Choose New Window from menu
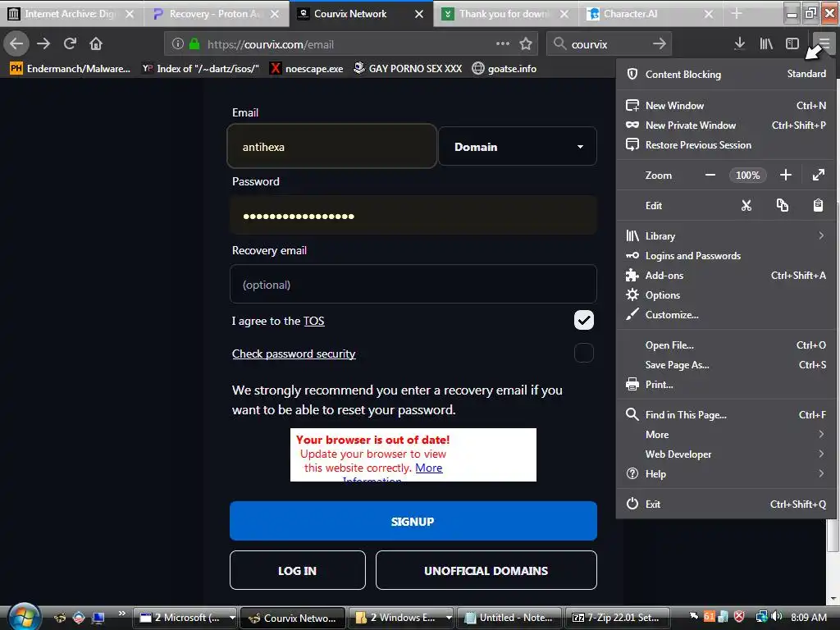840x630 pixels. pos(726,106)
